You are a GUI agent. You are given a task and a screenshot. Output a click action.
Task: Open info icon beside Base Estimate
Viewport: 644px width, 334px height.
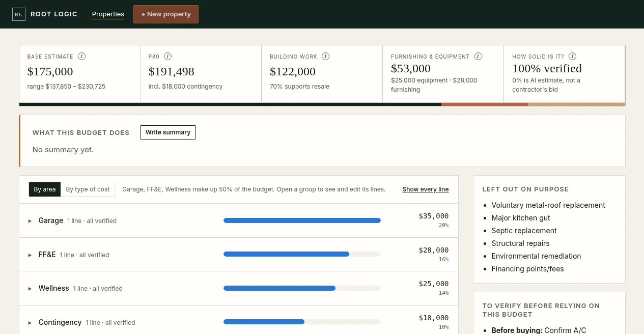(x=81, y=57)
